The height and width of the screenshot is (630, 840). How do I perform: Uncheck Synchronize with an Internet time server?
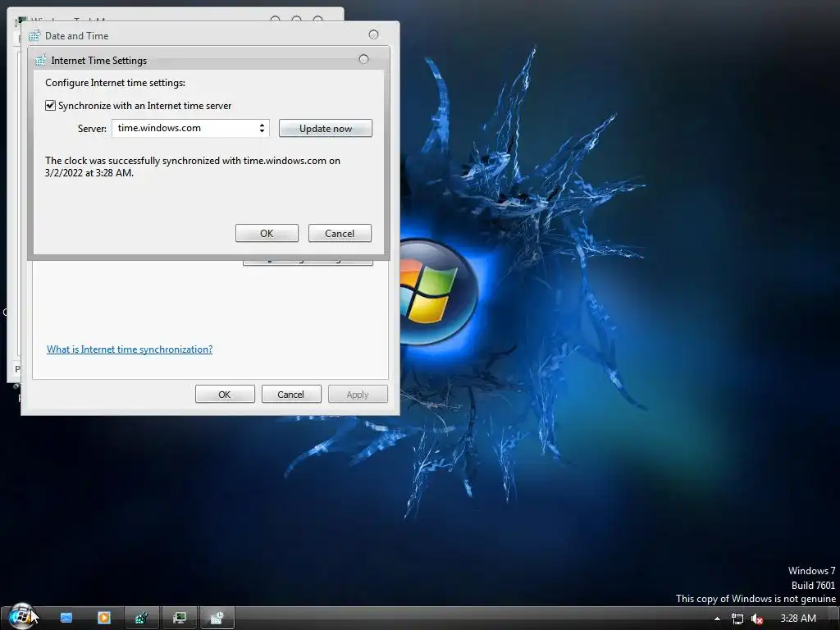tap(50, 106)
